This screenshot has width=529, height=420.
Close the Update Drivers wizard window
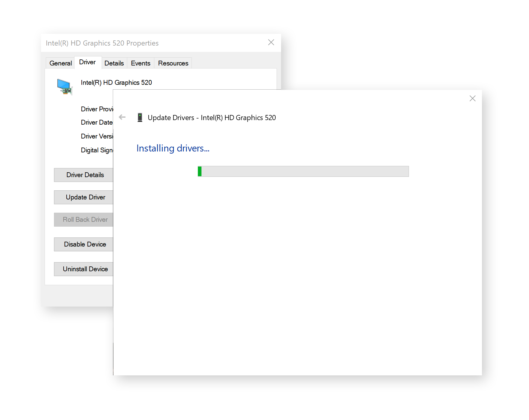(473, 98)
